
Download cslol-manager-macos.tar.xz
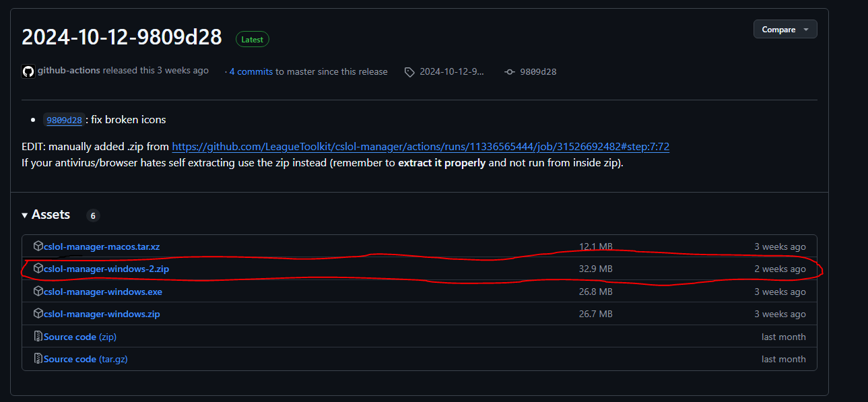coord(102,246)
